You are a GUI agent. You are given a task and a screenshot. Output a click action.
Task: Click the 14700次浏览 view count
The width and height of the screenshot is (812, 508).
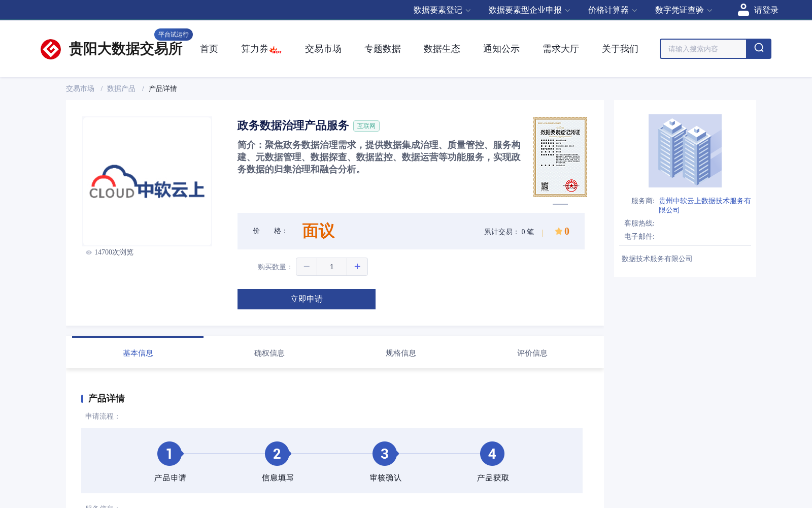[114, 252]
